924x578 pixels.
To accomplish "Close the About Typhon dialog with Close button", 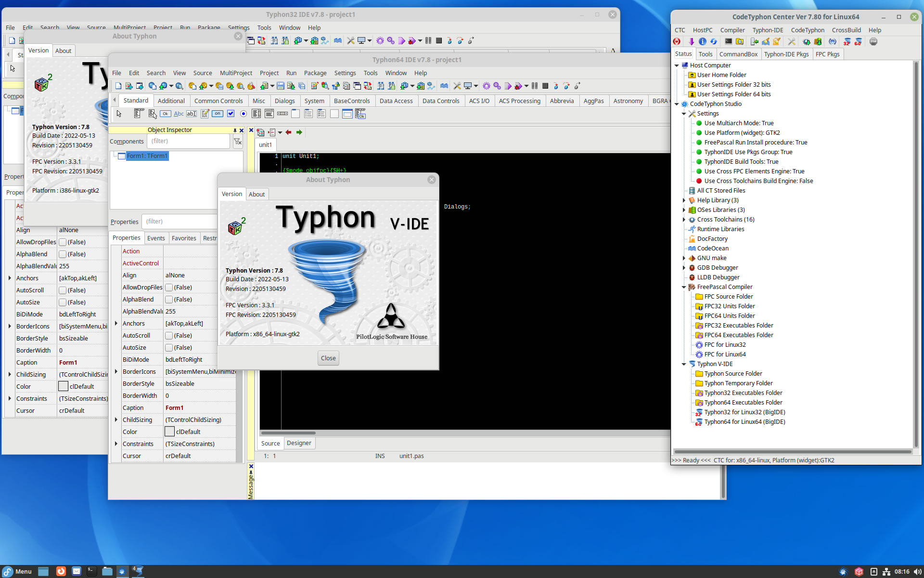I will click(328, 358).
